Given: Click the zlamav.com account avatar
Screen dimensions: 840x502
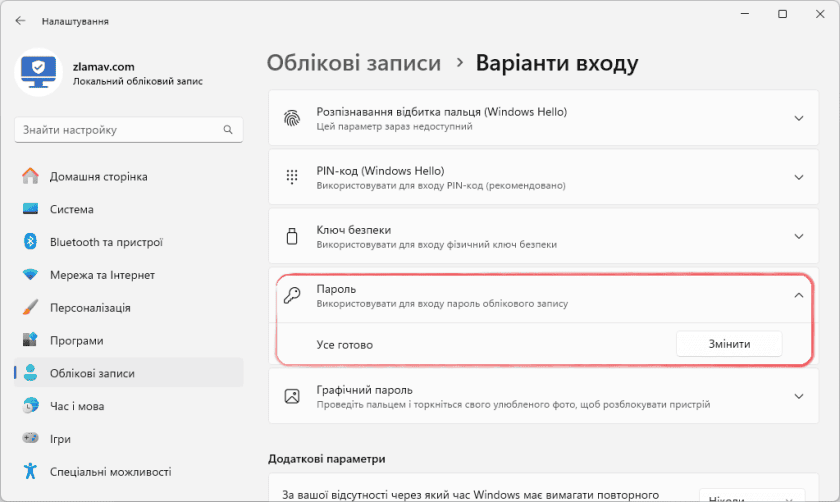Looking at the screenshot, I should pos(39,72).
